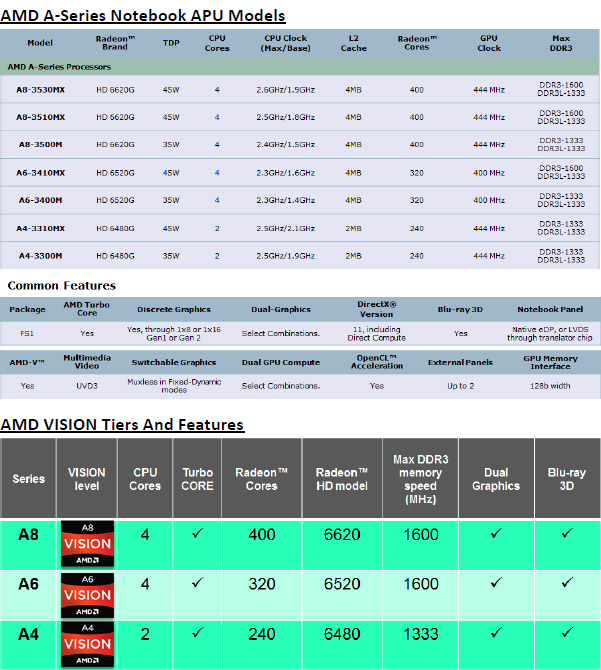This screenshot has width=601, height=670.
Task: Select the A6-3410MX model cell
Action: pyautogui.click(x=41, y=173)
